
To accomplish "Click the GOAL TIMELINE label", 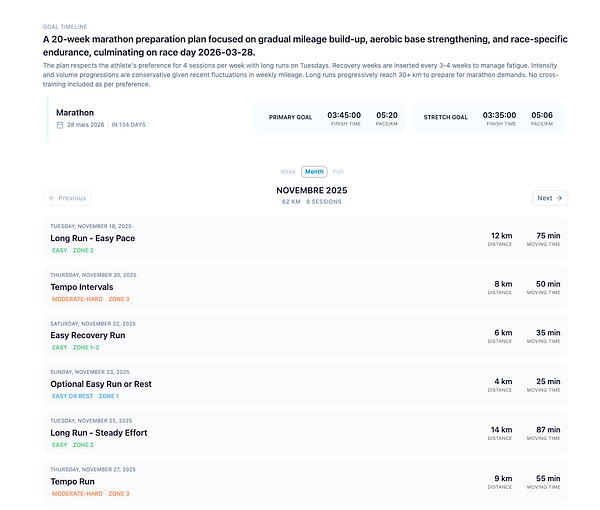I will point(65,27).
